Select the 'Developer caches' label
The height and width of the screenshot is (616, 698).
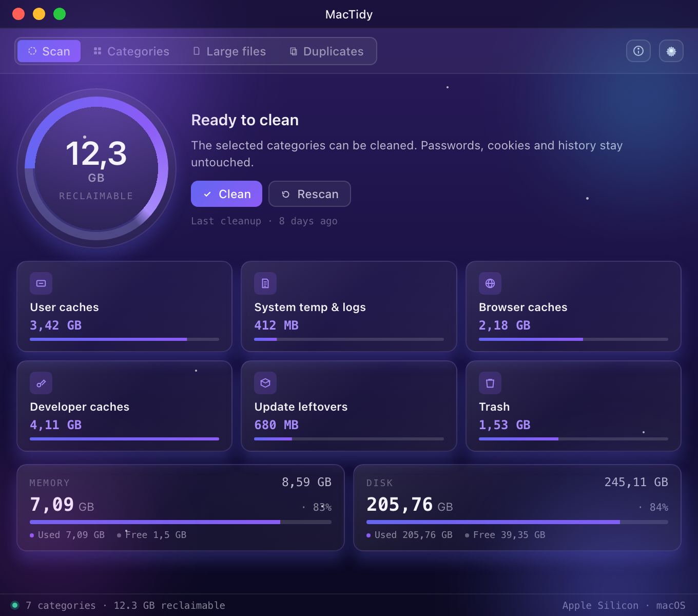point(80,407)
